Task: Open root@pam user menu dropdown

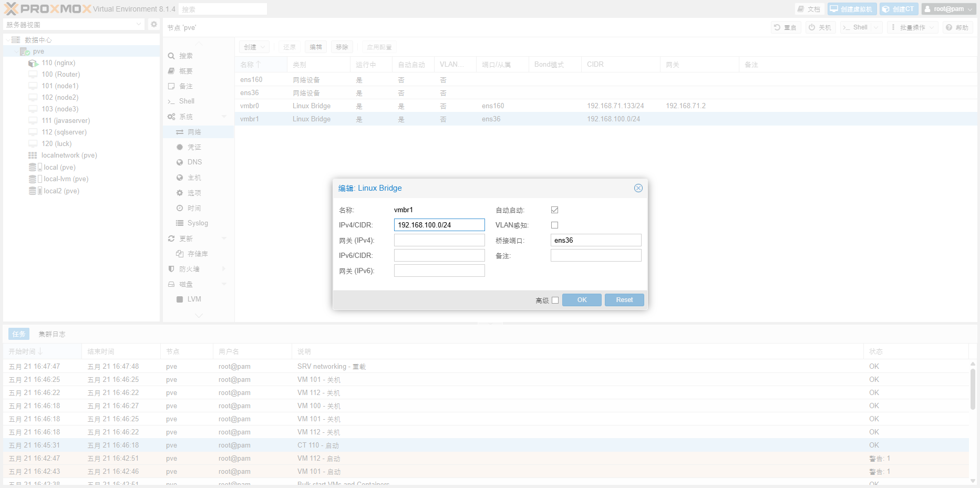Action: click(x=949, y=9)
